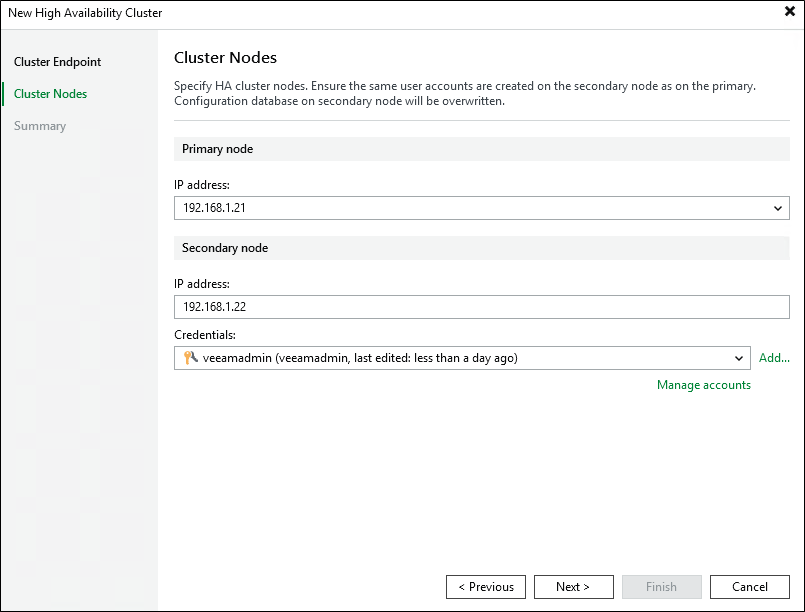Open the Credentials dropdown arrow
Image resolution: width=805 pixels, height=612 pixels.
pyautogui.click(x=739, y=358)
